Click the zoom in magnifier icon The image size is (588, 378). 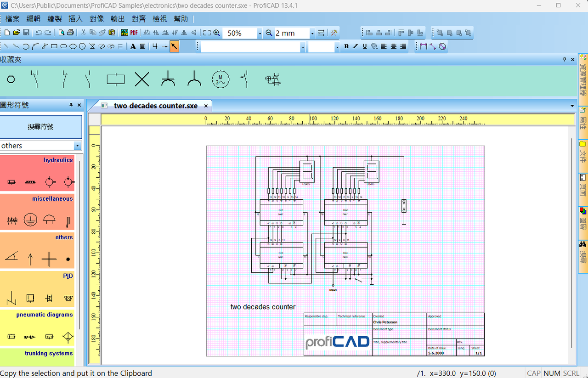(217, 33)
